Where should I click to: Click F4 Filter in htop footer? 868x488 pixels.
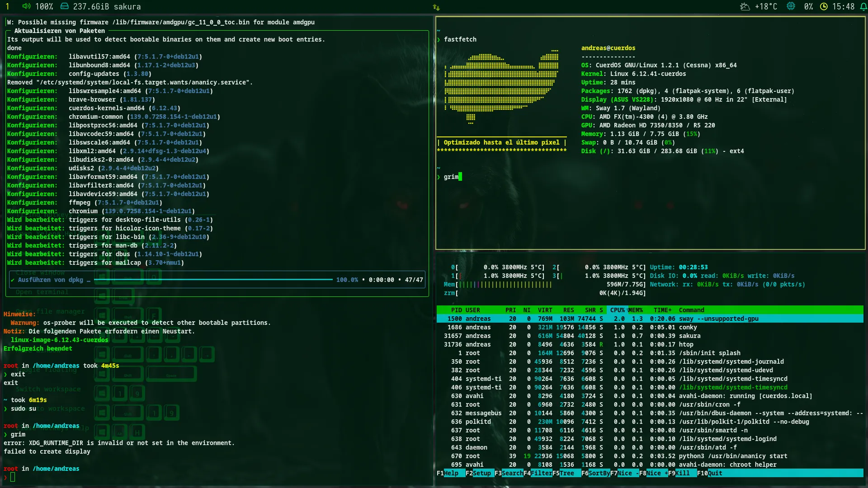pos(541,473)
